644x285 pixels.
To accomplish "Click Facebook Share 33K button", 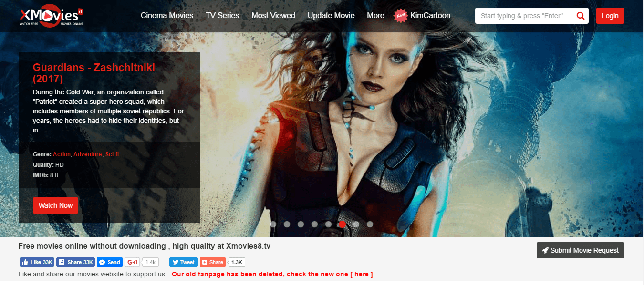I will pyautogui.click(x=75, y=262).
